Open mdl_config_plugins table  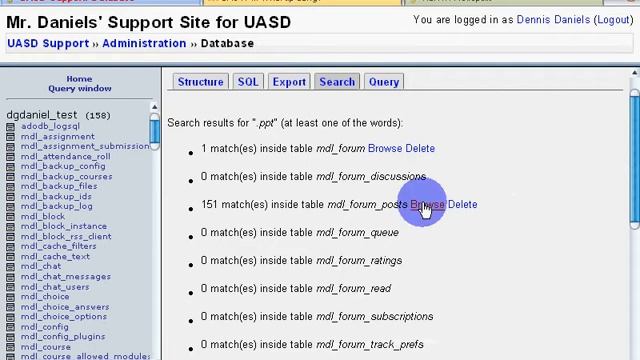pos(63,336)
